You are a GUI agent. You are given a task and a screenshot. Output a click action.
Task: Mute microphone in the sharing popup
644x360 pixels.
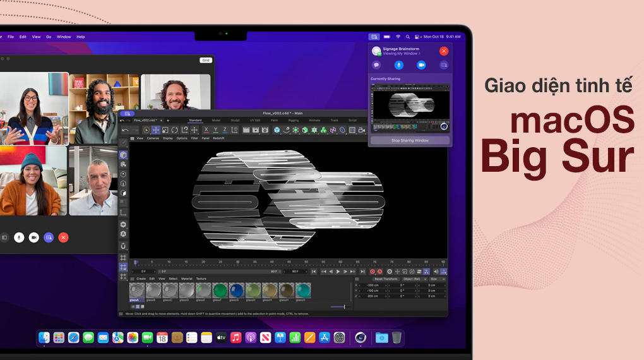[x=399, y=65]
